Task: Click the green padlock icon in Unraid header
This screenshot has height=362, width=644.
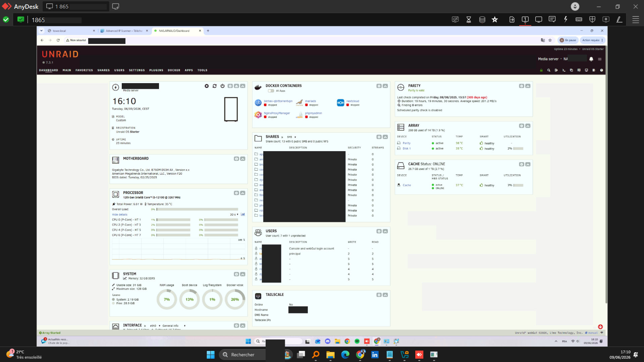Action: pos(541,70)
